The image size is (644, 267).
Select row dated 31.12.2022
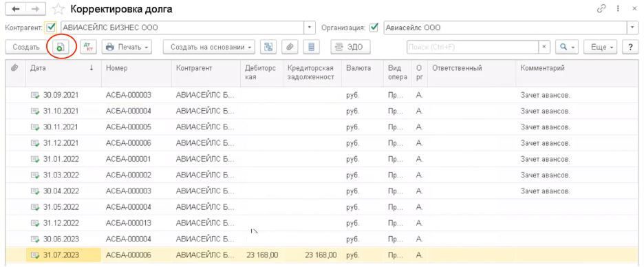tap(321, 223)
